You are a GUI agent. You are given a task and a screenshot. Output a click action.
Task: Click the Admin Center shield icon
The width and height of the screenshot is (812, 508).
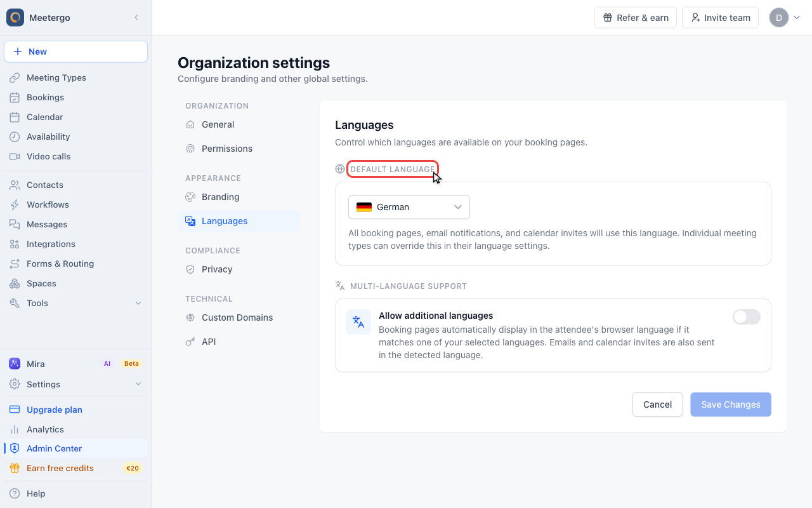click(x=15, y=448)
